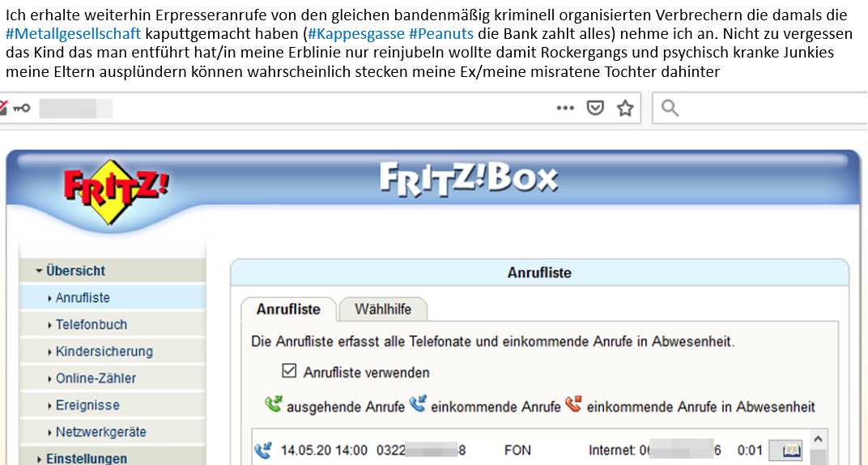Save page to Pocket icon
Screen dimensions: 868x465
pyautogui.click(x=594, y=108)
